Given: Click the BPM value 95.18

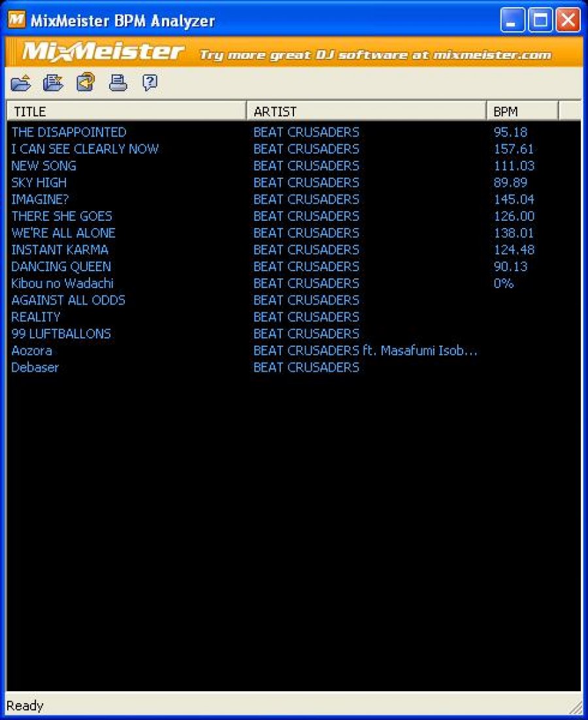Looking at the screenshot, I should pos(510,132).
